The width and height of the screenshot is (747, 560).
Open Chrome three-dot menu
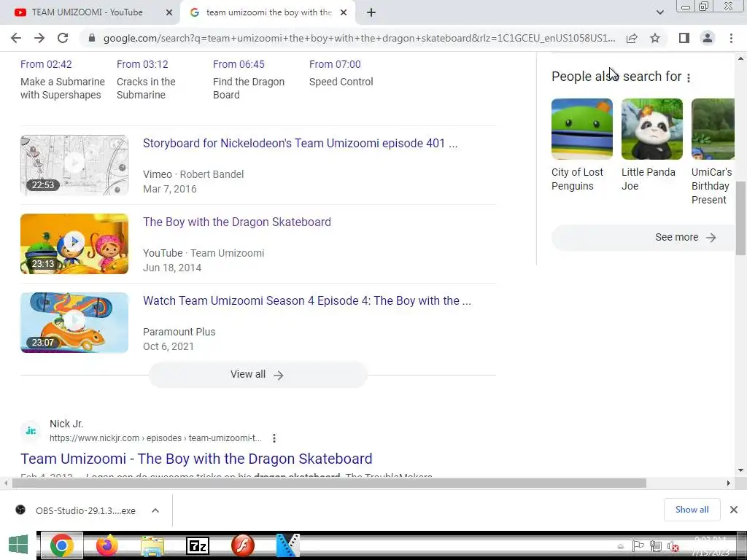point(731,38)
